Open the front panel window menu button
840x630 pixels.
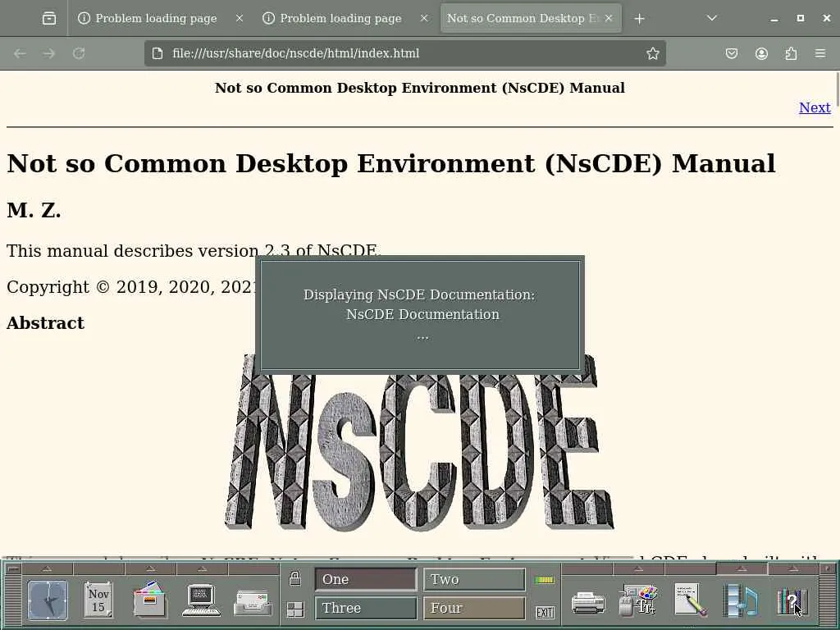coord(13,568)
